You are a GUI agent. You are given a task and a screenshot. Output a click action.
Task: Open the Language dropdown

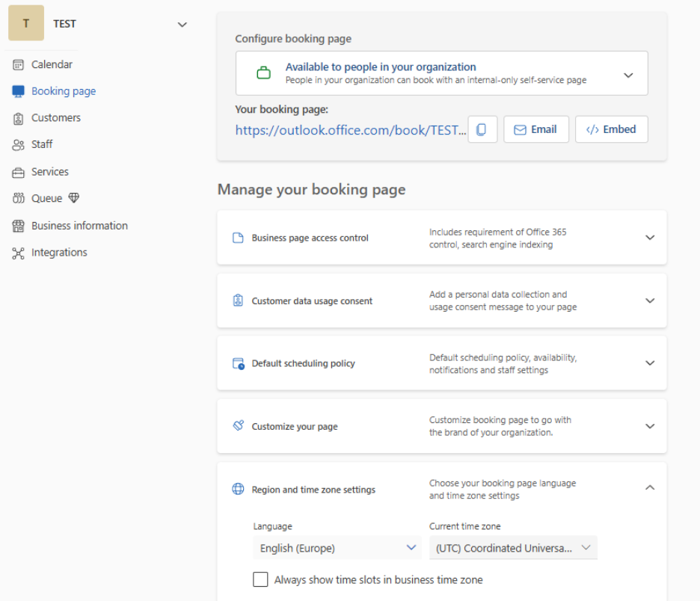coord(337,548)
